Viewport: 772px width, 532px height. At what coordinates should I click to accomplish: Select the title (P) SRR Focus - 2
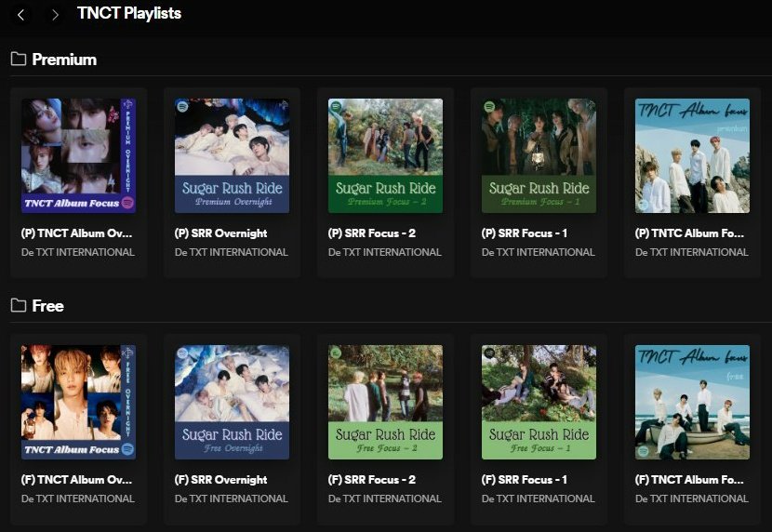pyautogui.click(x=372, y=233)
